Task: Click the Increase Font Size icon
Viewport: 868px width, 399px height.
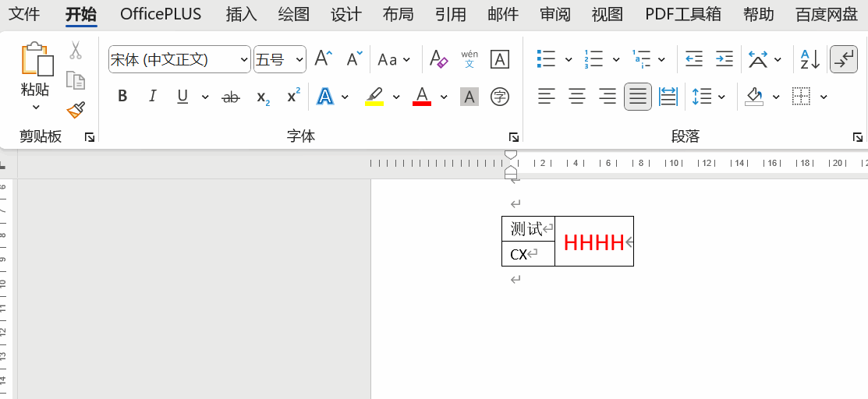Action: pos(323,59)
